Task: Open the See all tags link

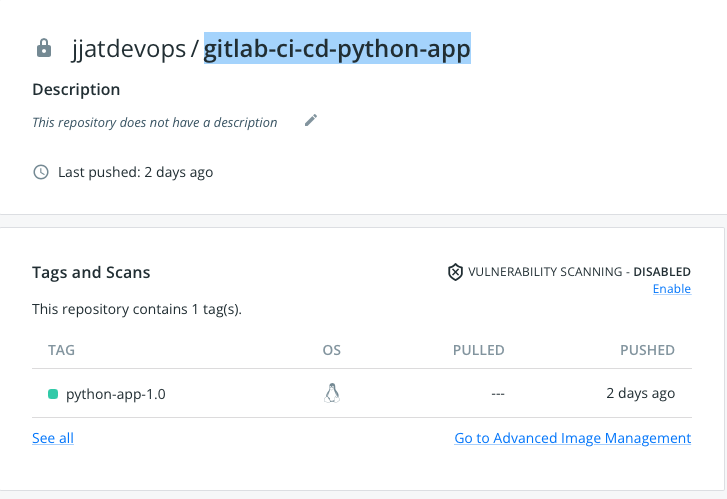Action: [x=53, y=438]
